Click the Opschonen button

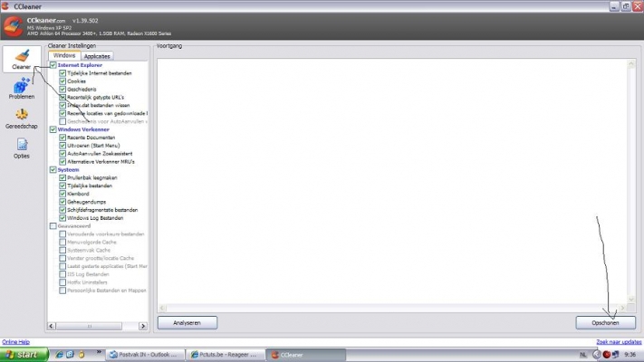pos(605,322)
